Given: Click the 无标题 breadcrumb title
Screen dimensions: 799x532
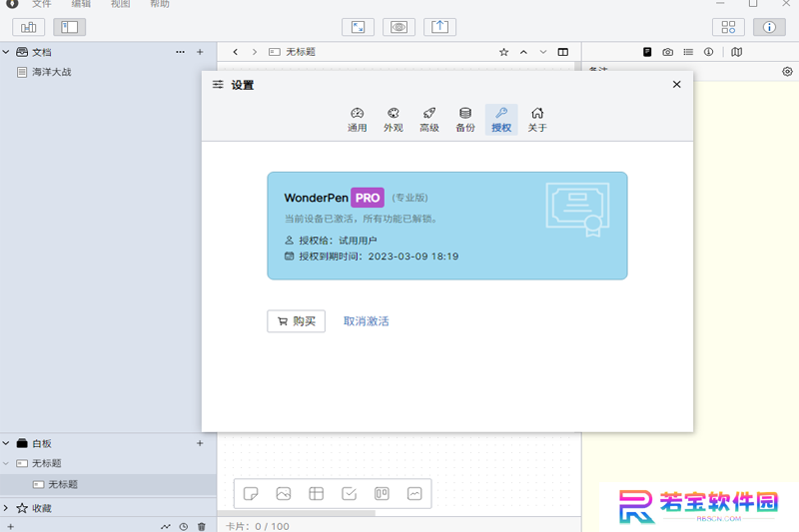Looking at the screenshot, I should click(301, 52).
